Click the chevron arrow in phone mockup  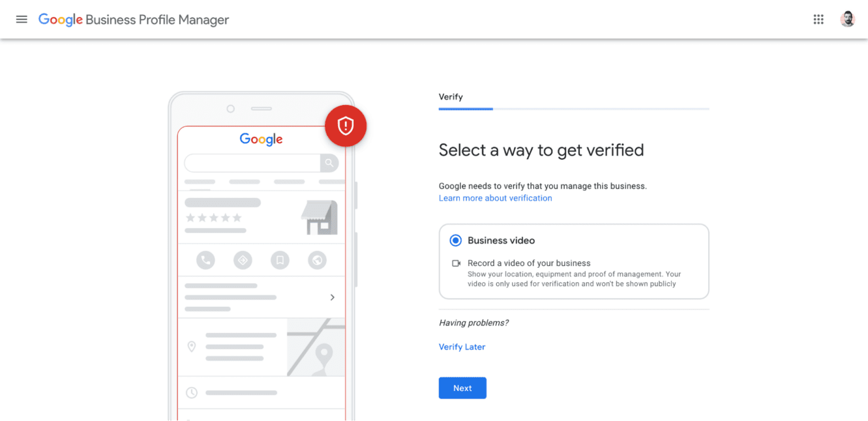pyautogui.click(x=332, y=297)
